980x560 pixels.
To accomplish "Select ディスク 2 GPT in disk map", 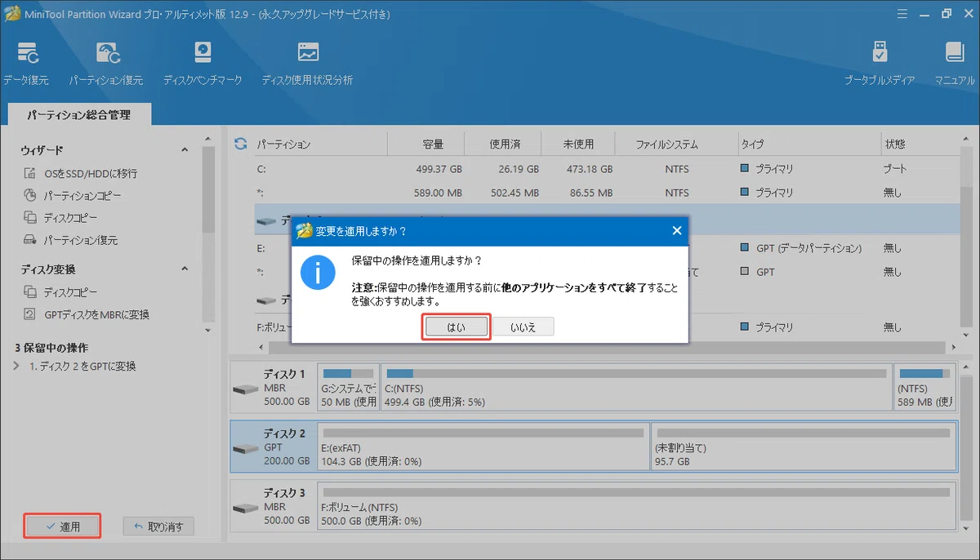I will (273, 447).
